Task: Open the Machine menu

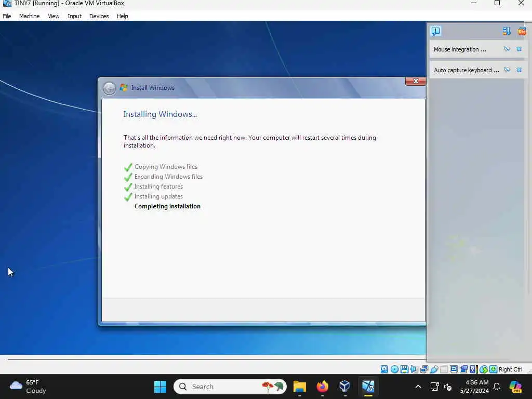Action: 29,16
